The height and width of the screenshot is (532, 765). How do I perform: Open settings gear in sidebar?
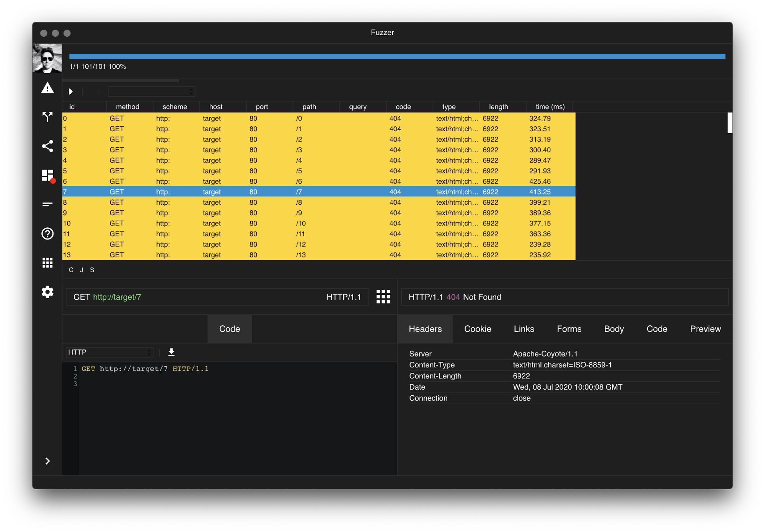point(47,292)
